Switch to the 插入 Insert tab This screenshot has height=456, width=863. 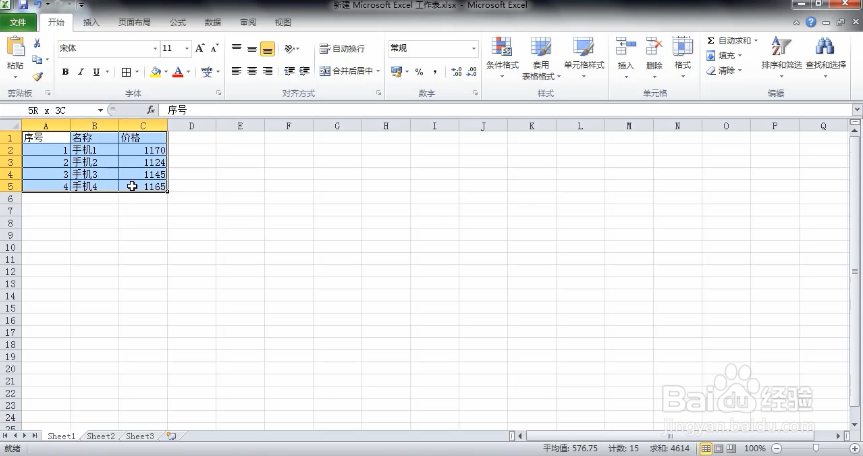pyautogui.click(x=91, y=23)
